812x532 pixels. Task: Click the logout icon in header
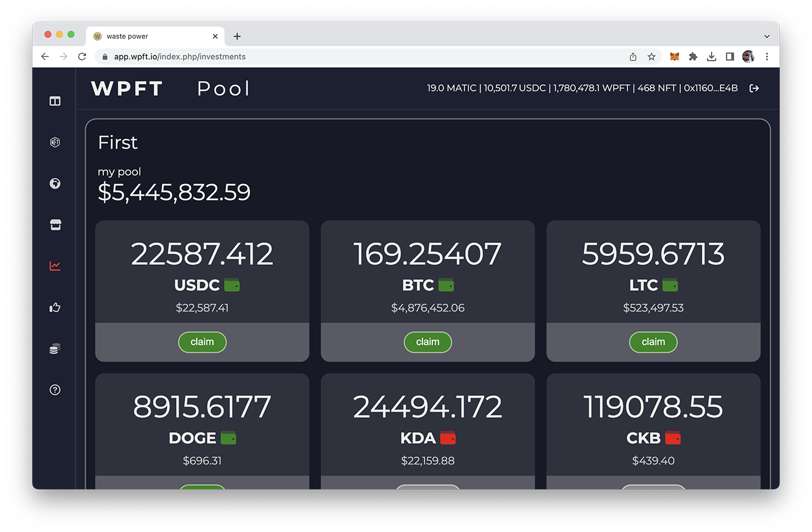pyautogui.click(x=754, y=88)
